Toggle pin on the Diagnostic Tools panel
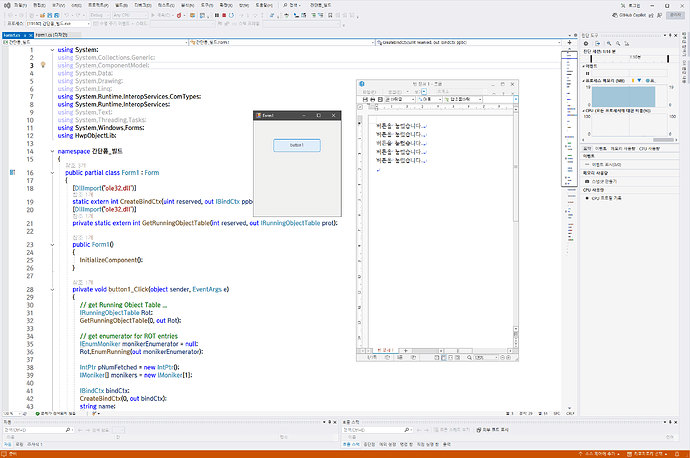Viewport: 690px width, 458px height. 670,35
